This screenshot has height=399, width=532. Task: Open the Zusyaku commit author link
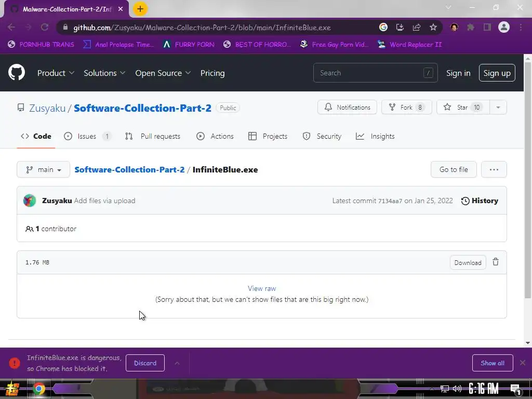click(x=57, y=201)
